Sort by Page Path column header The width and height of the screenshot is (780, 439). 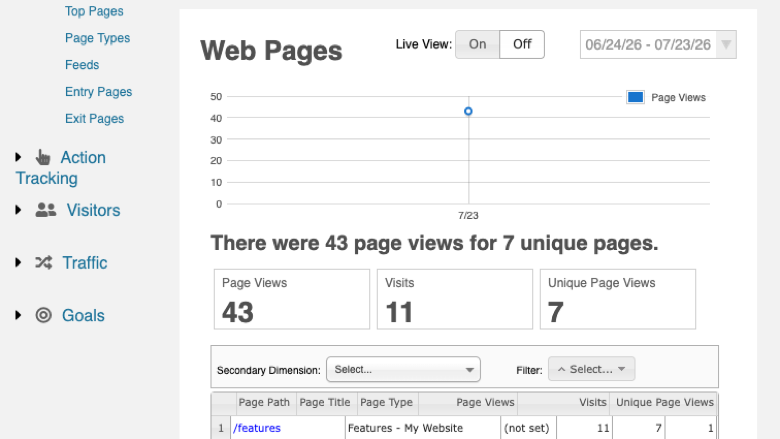point(264,402)
